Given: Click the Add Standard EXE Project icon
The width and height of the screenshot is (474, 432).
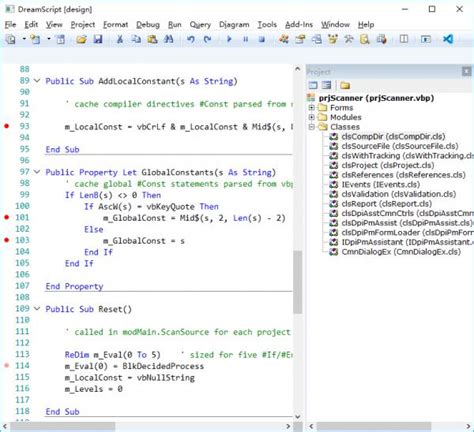Looking at the screenshot, I should (11, 39).
